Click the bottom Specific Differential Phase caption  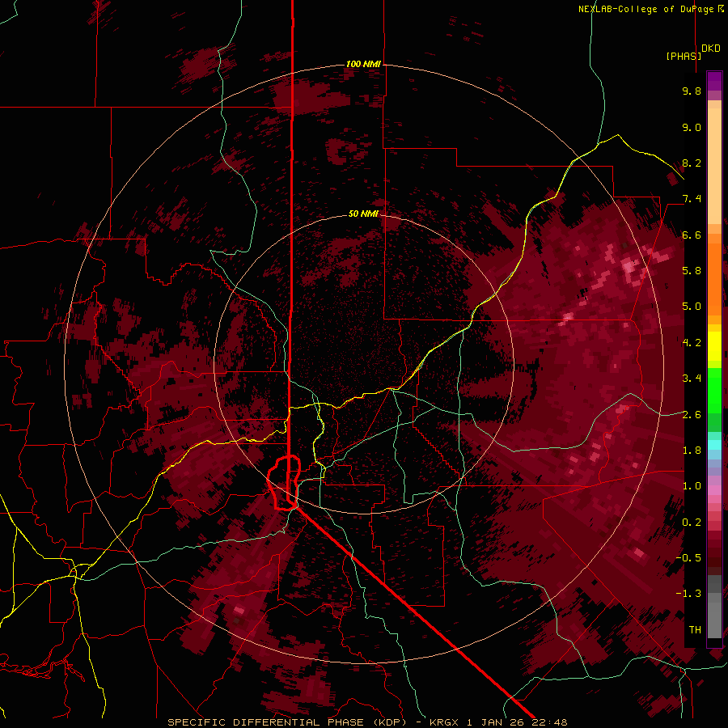tap(367, 722)
